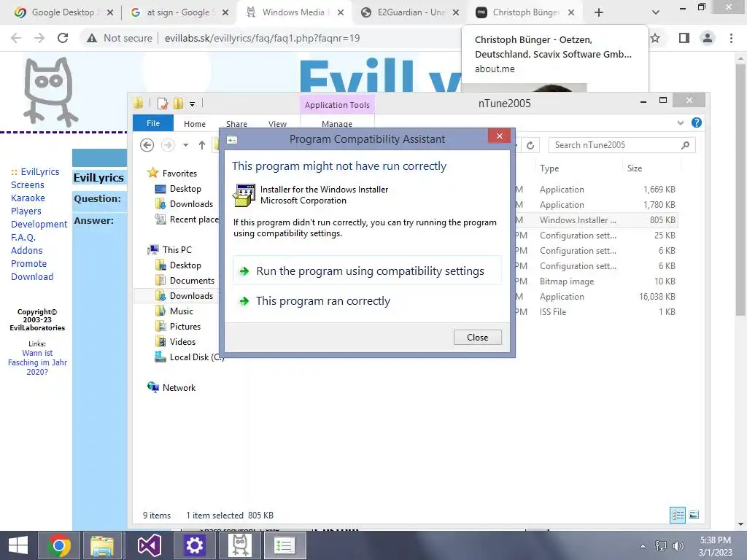
Task: Select the Bitmap image file row
Action: [x=596, y=281]
